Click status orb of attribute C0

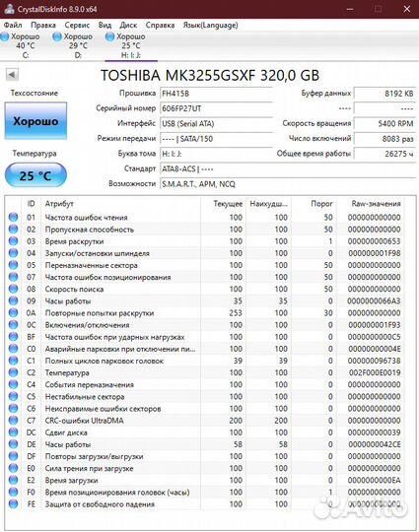pos(13,349)
